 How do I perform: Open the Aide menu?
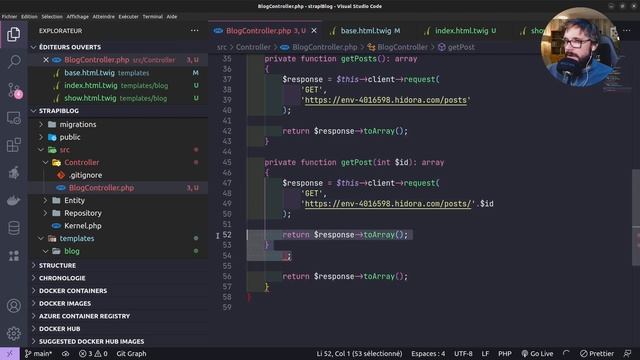(x=172, y=17)
